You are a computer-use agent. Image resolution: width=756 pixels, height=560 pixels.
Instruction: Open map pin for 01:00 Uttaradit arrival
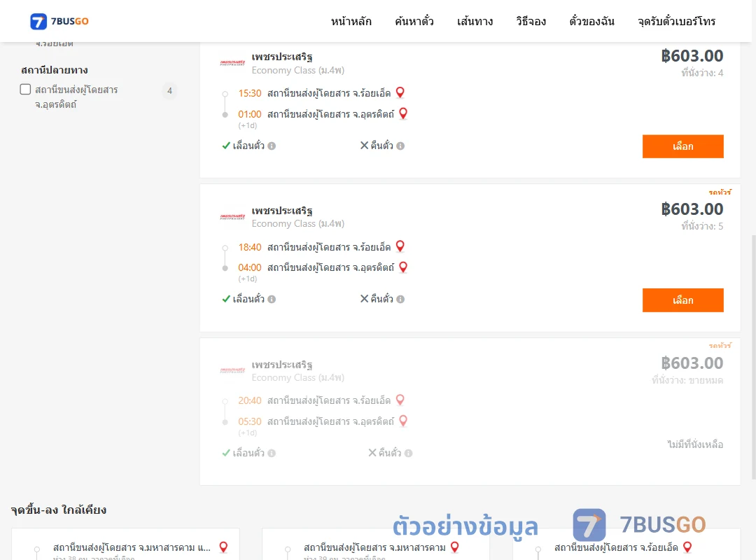[404, 113]
